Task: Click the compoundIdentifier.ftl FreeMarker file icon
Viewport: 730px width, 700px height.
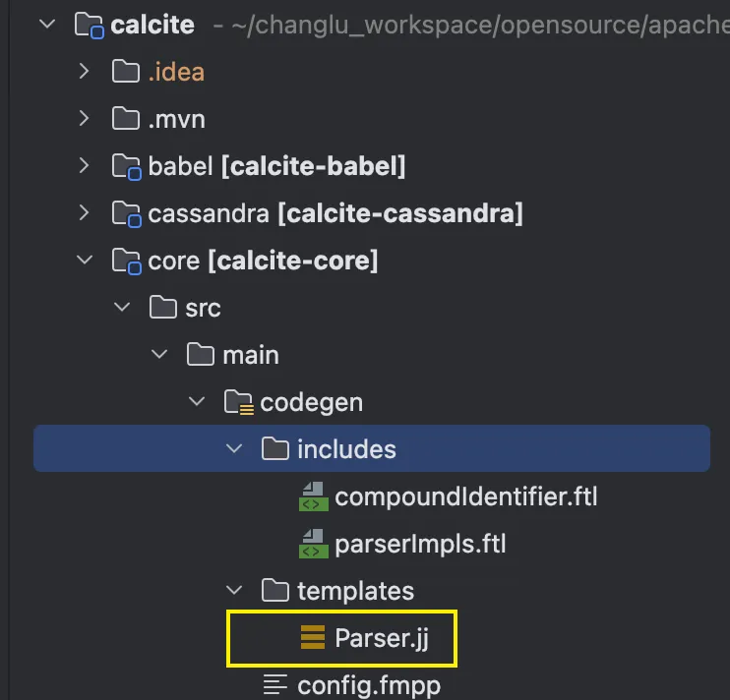Action: pyautogui.click(x=313, y=496)
